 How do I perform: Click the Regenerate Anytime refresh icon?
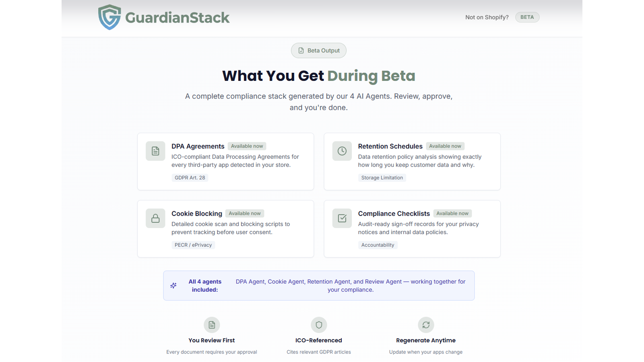[426, 325]
